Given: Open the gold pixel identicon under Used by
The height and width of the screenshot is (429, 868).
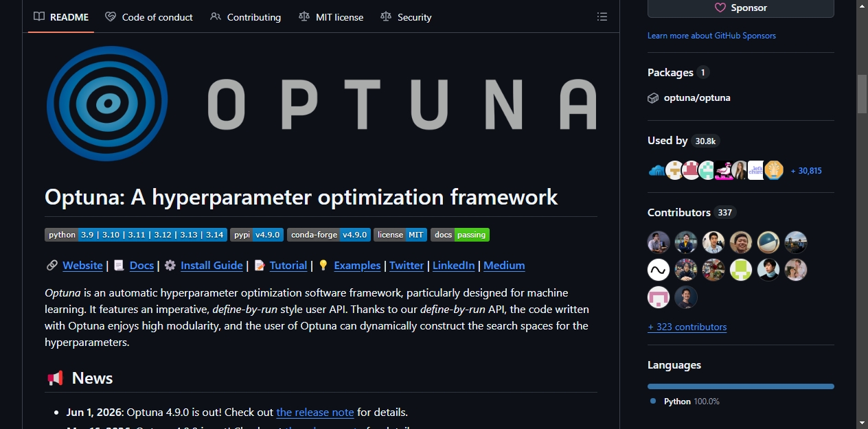Looking at the screenshot, I should point(674,170).
